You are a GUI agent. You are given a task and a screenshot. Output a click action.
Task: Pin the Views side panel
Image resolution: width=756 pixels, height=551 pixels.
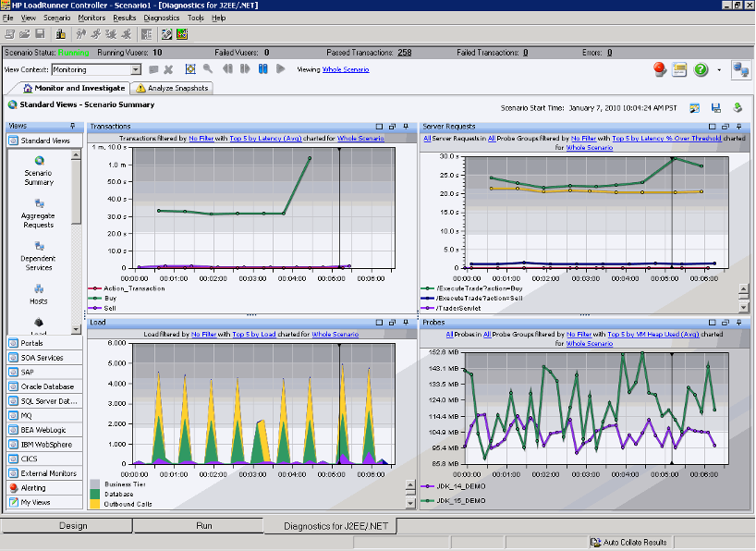coord(72,126)
